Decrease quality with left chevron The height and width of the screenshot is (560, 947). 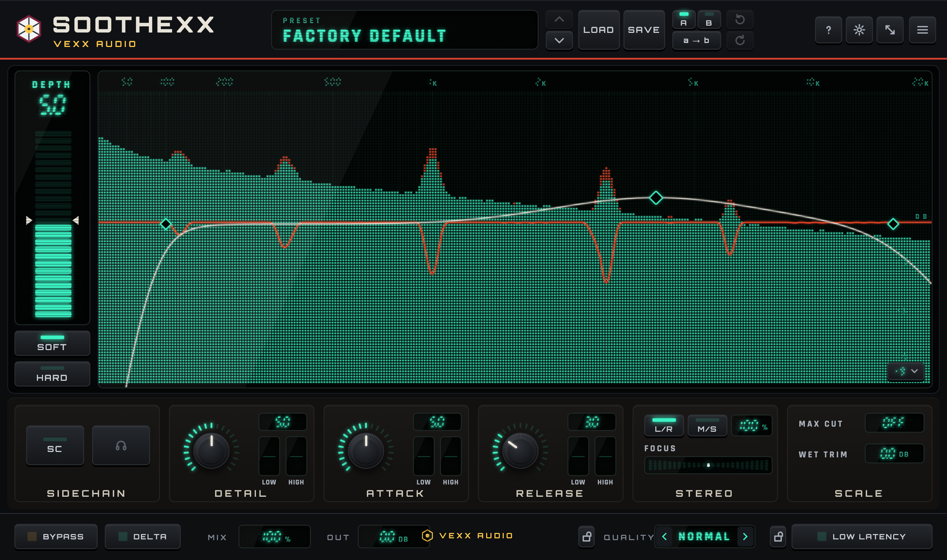664,536
